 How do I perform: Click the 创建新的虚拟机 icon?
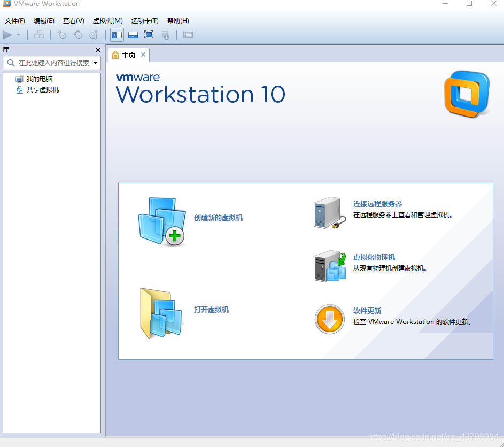162,222
